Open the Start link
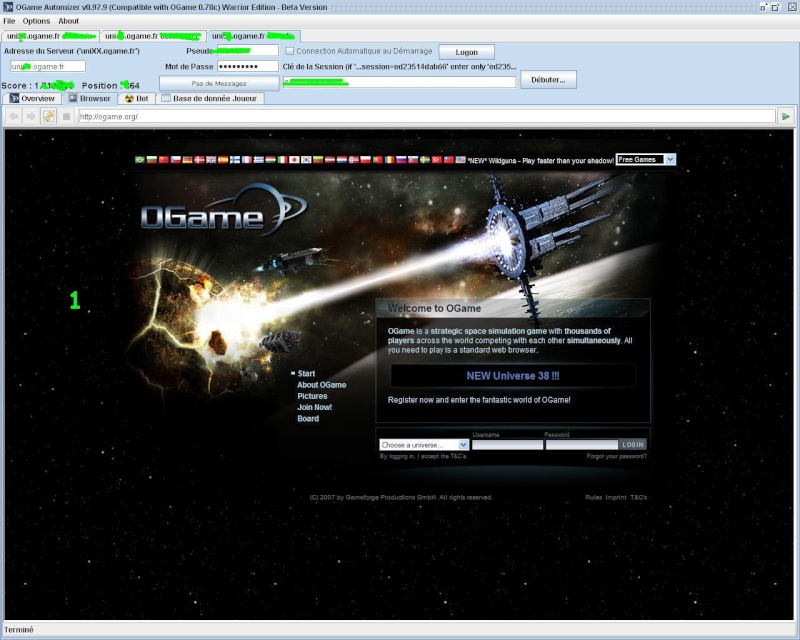Image resolution: width=800 pixels, height=640 pixels. pos(306,374)
